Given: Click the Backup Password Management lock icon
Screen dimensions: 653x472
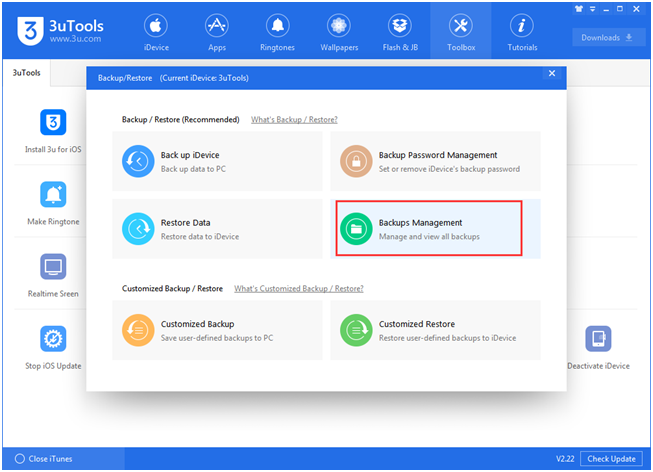Looking at the screenshot, I should click(356, 161).
